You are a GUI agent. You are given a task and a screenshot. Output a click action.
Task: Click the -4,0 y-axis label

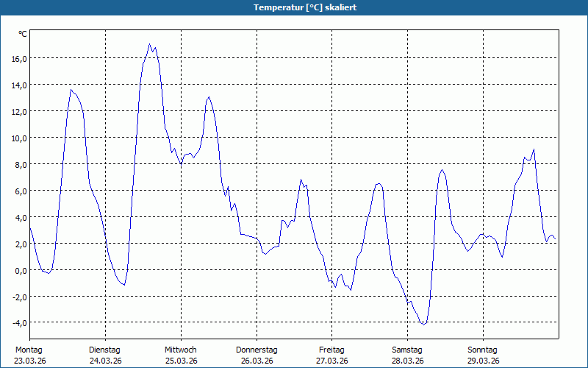(20, 323)
